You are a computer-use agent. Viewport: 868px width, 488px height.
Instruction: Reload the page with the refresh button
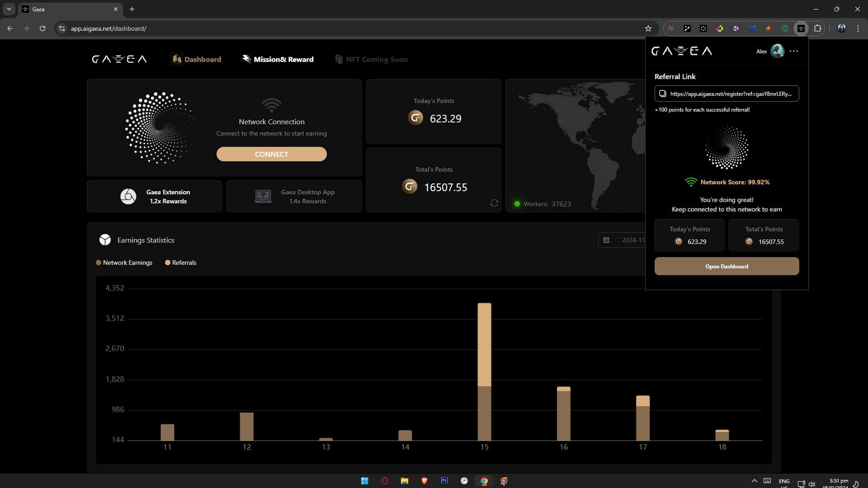pos(42,28)
